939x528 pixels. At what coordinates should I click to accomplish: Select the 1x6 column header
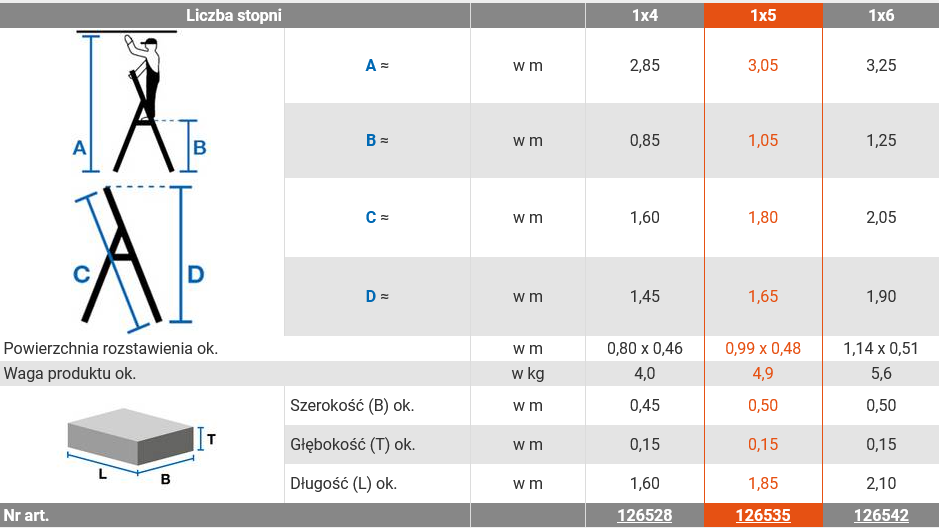[x=881, y=15]
